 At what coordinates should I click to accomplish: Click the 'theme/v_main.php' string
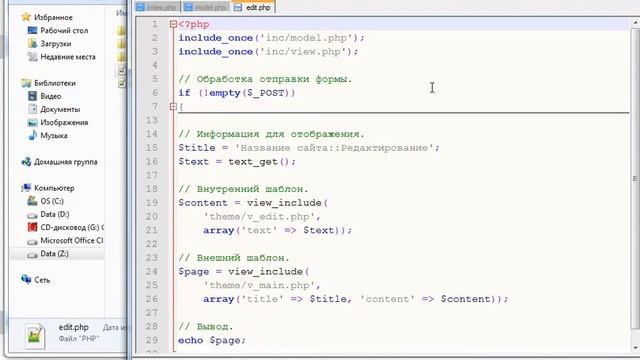(x=259, y=285)
